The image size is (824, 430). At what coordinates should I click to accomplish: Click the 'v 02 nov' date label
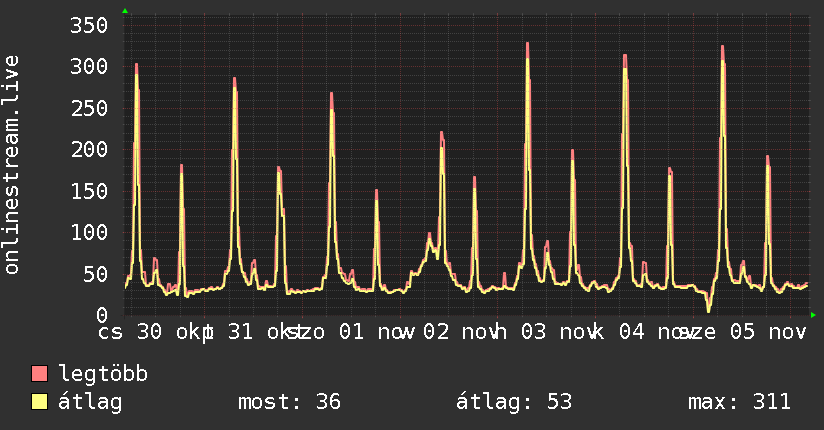pyautogui.click(x=449, y=332)
